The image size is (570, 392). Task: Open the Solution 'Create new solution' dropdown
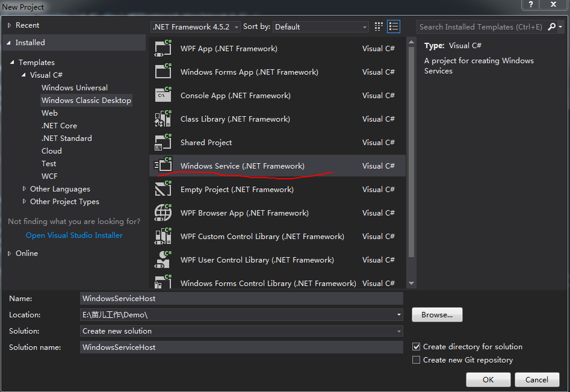pos(399,331)
